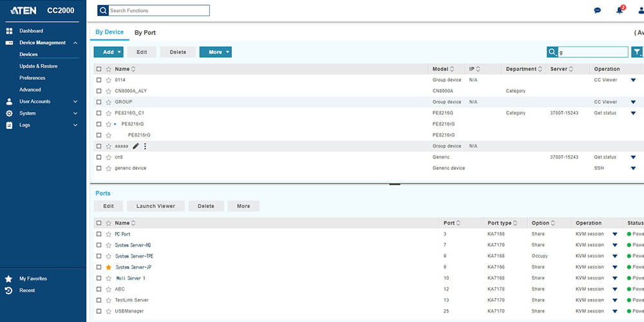Screen dimensions: 644x322
Task: Unfavorite the orange star for System Server-JP
Action: point(108,267)
